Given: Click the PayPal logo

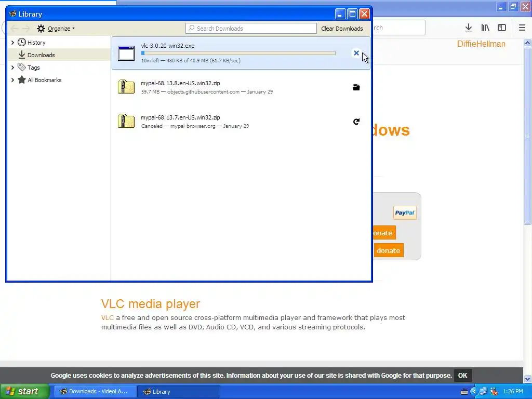Looking at the screenshot, I should click(x=405, y=212).
